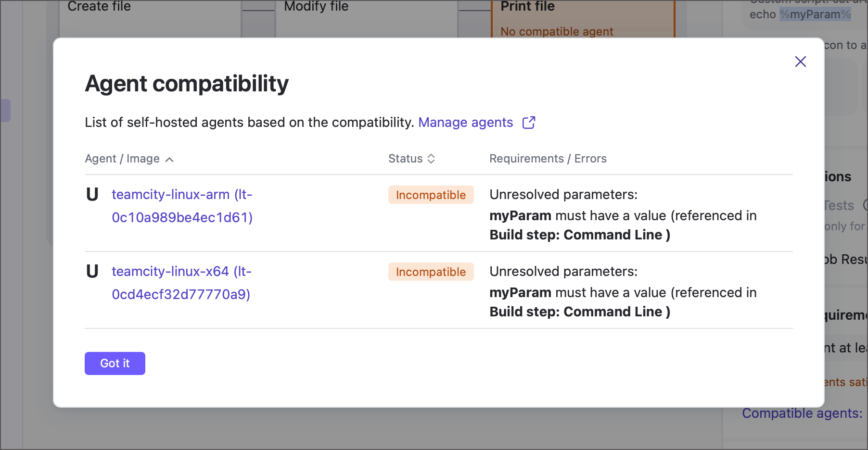Open agent details for teamcity-linux-arm

(182, 206)
